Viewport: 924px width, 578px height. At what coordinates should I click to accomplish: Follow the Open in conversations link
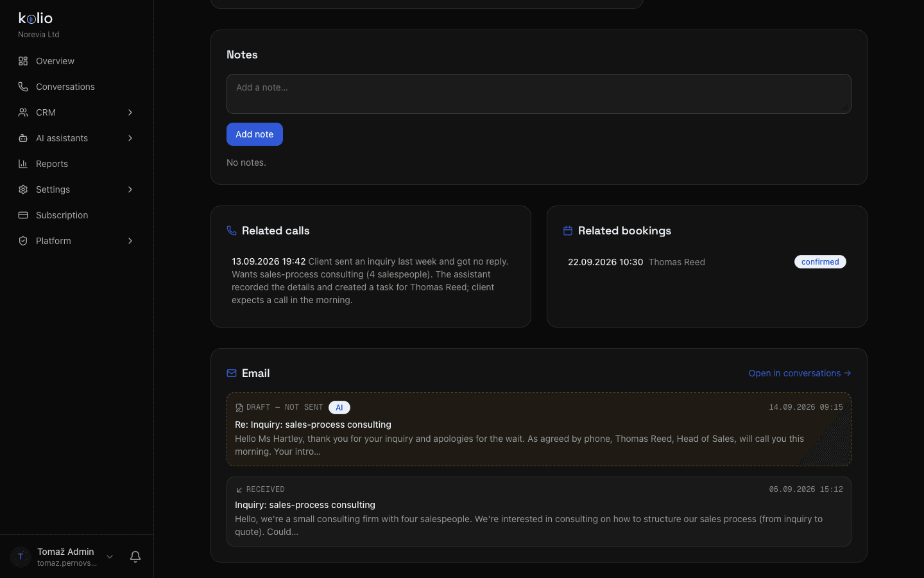(800, 373)
